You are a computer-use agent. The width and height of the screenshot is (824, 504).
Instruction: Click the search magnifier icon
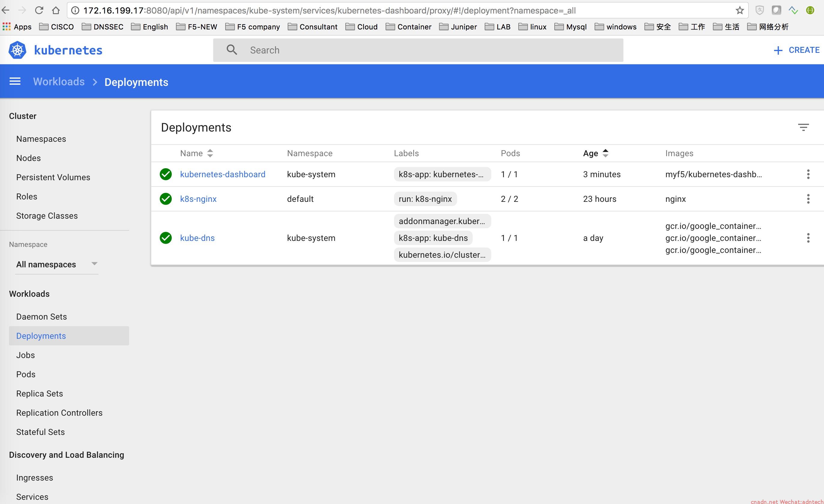(232, 50)
